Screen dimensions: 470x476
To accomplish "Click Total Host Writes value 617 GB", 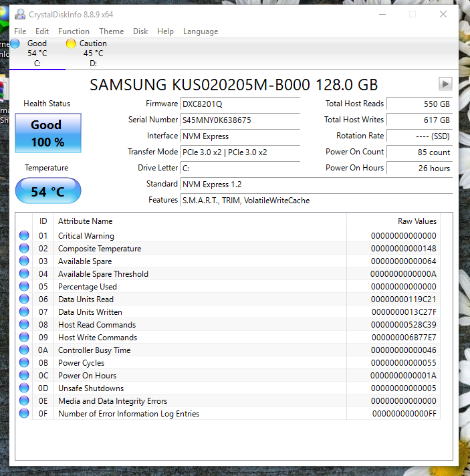I will coord(420,120).
